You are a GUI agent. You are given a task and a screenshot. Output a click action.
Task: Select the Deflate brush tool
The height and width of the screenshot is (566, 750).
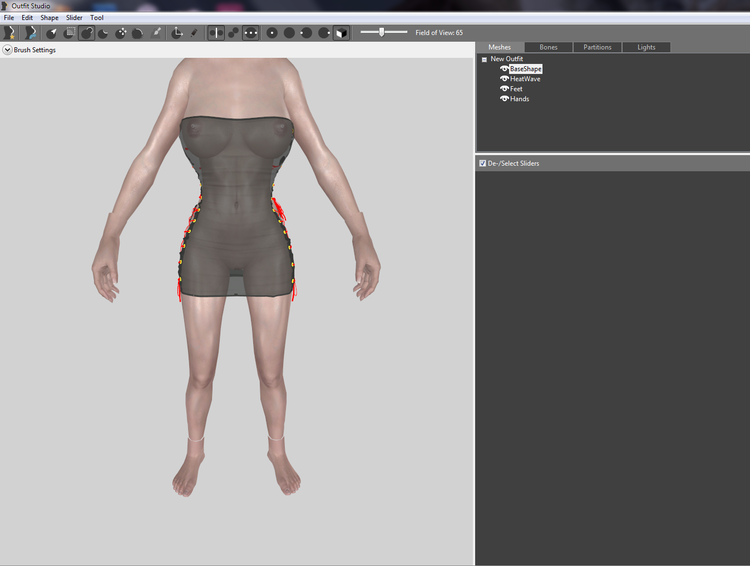[x=103, y=33]
